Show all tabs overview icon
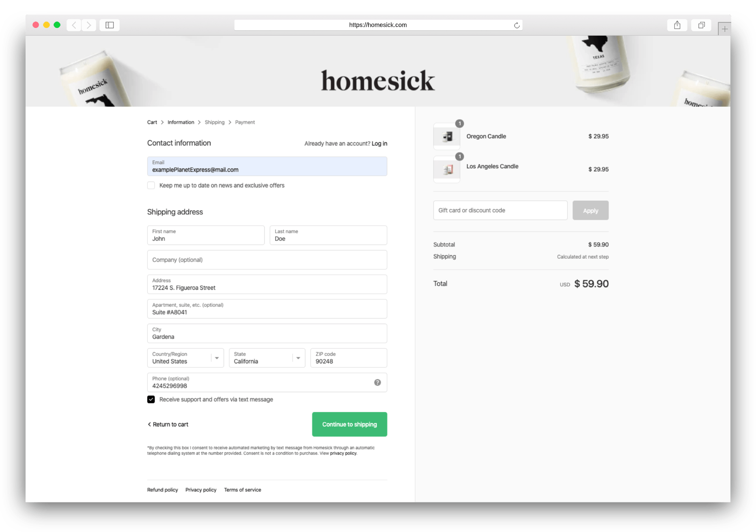Viewport: 756px width, 532px height. pyautogui.click(x=701, y=25)
